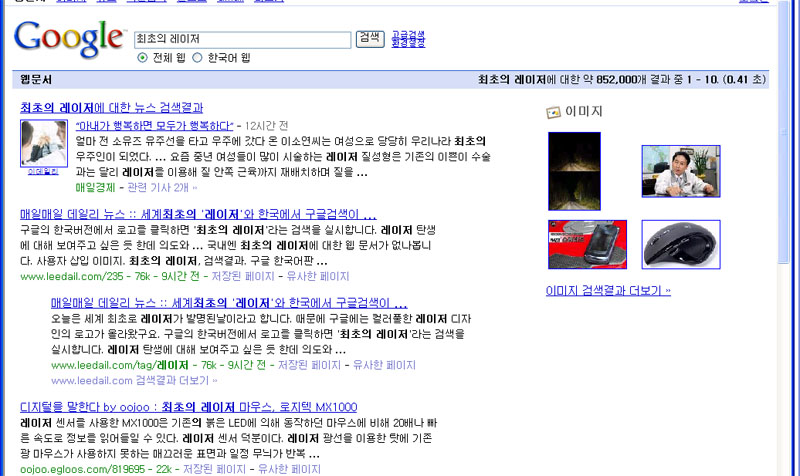
Task: Open the black Logitech mouse image thumbnail
Action: [681, 244]
